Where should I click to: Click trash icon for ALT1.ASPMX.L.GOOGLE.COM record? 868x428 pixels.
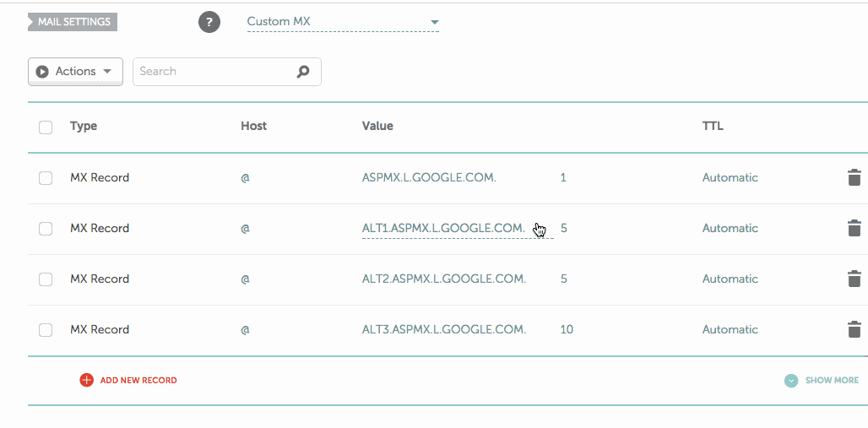click(854, 228)
